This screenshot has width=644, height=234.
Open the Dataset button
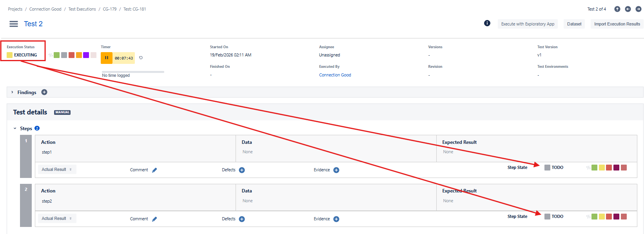click(x=574, y=24)
